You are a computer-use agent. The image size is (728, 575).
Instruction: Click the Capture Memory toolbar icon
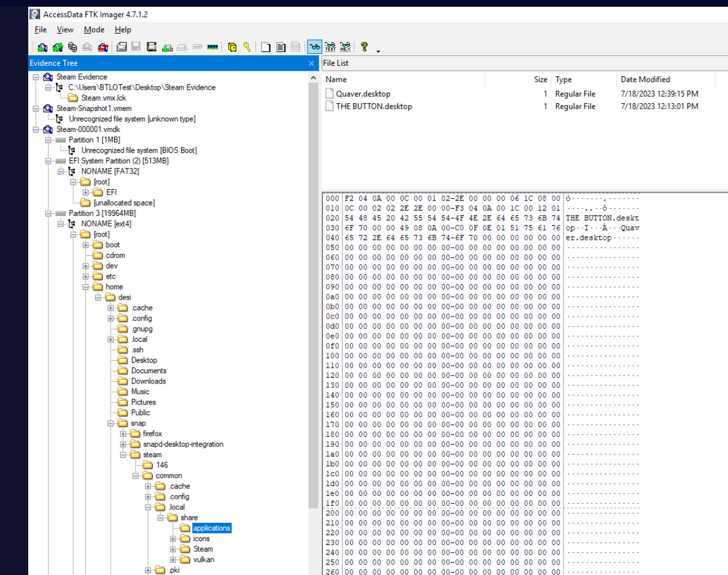coord(213,47)
